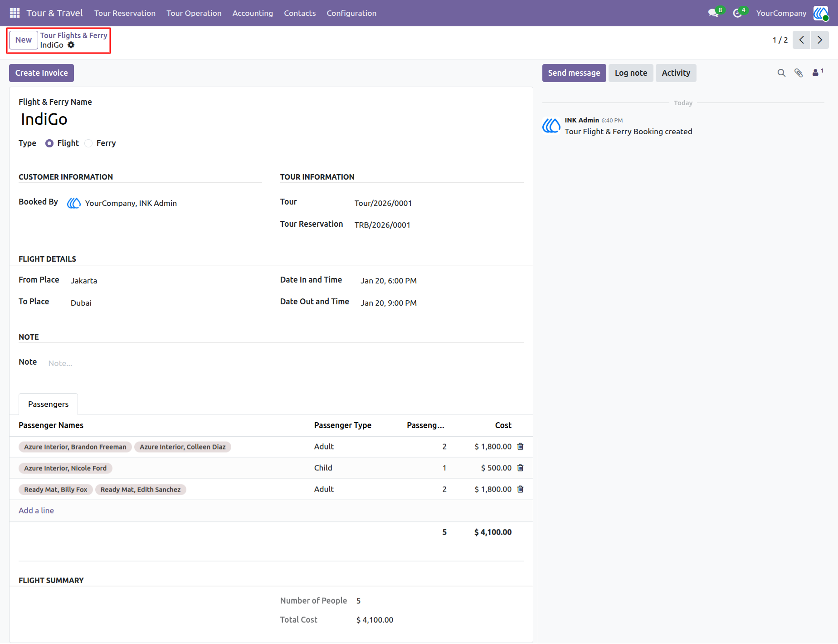Open YourCompany company switcher
Image resolution: width=838 pixels, height=644 pixels.
click(x=781, y=13)
